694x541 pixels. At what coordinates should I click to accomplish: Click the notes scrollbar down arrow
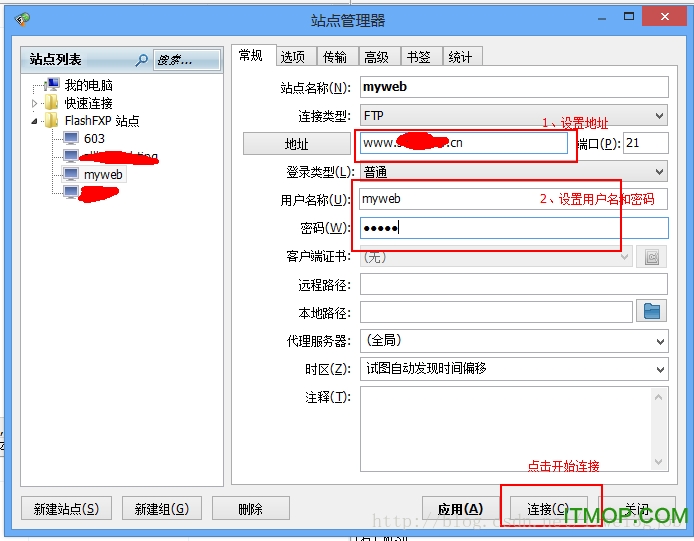click(x=659, y=462)
